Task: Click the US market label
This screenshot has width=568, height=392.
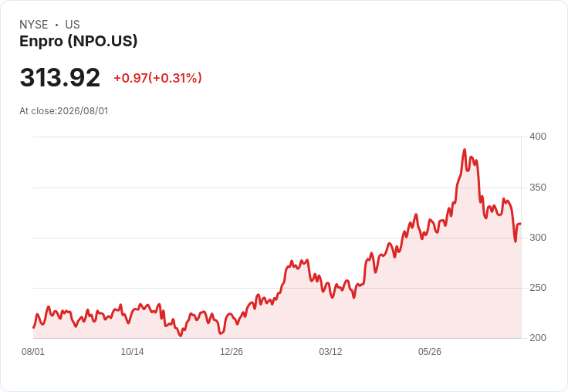Action: point(73,25)
